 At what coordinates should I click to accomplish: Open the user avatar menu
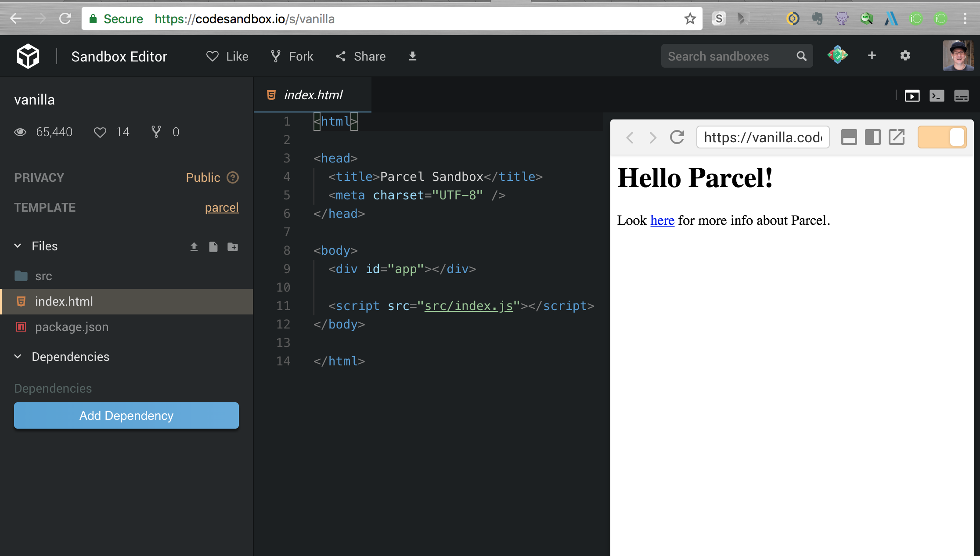[x=958, y=55]
